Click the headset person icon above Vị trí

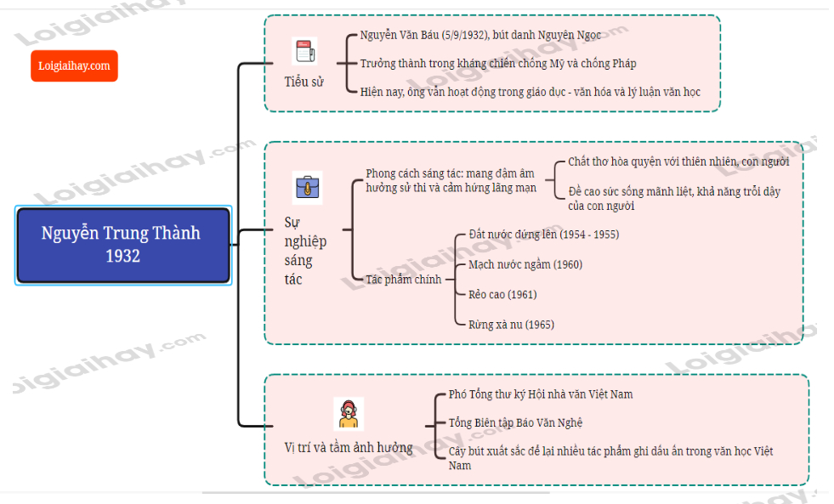(348, 414)
